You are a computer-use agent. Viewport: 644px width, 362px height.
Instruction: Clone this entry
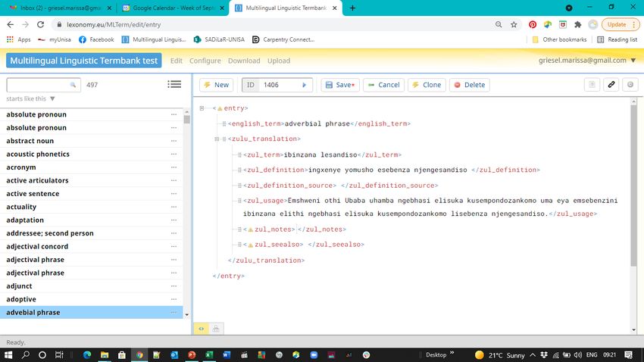click(427, 85)
